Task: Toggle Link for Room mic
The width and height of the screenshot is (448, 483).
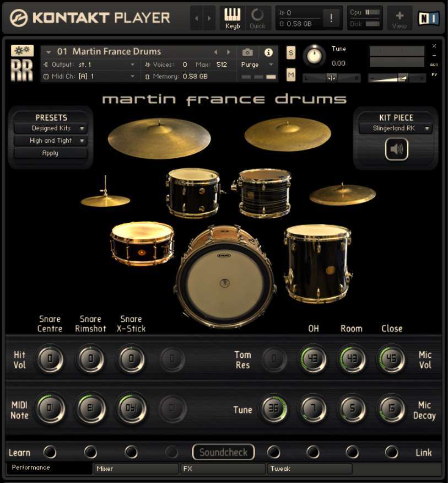Action: tap(352, 452)
